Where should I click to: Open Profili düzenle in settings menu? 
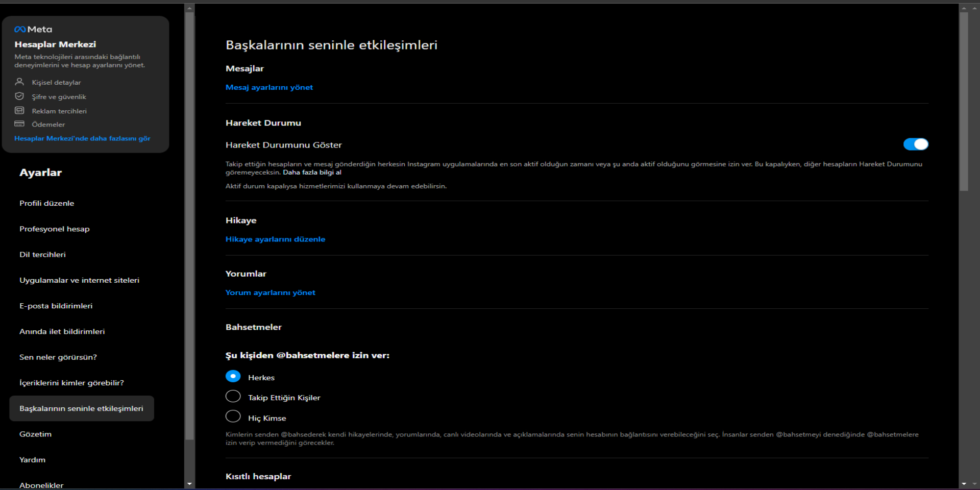point(47,203)
